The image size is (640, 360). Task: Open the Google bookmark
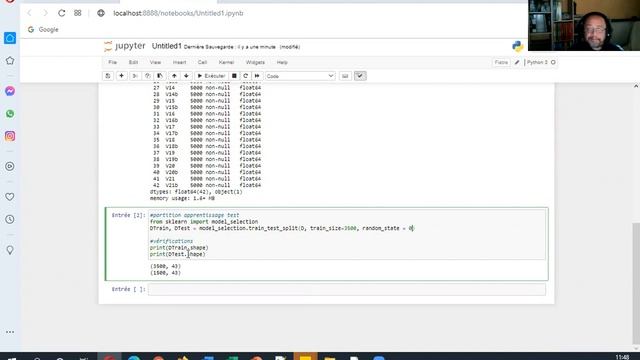tap(43, 30)
